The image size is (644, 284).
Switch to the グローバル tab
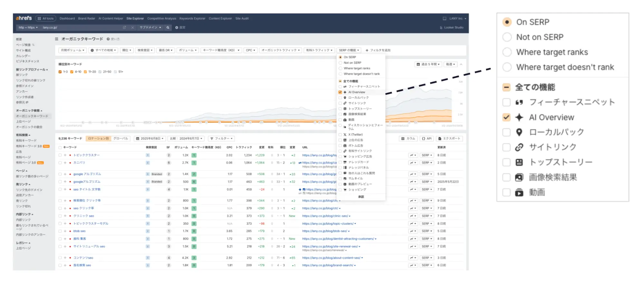point(121,139)
